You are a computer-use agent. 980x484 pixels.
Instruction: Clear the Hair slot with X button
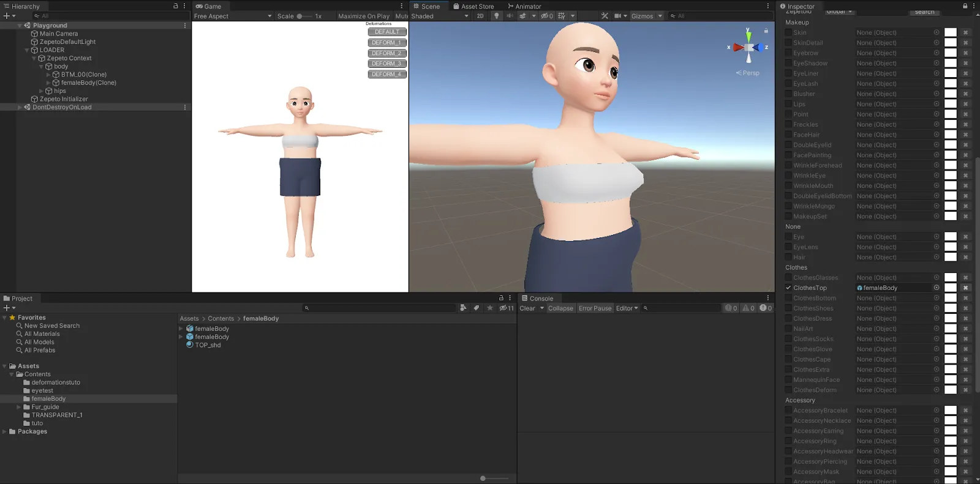(966, 257)
